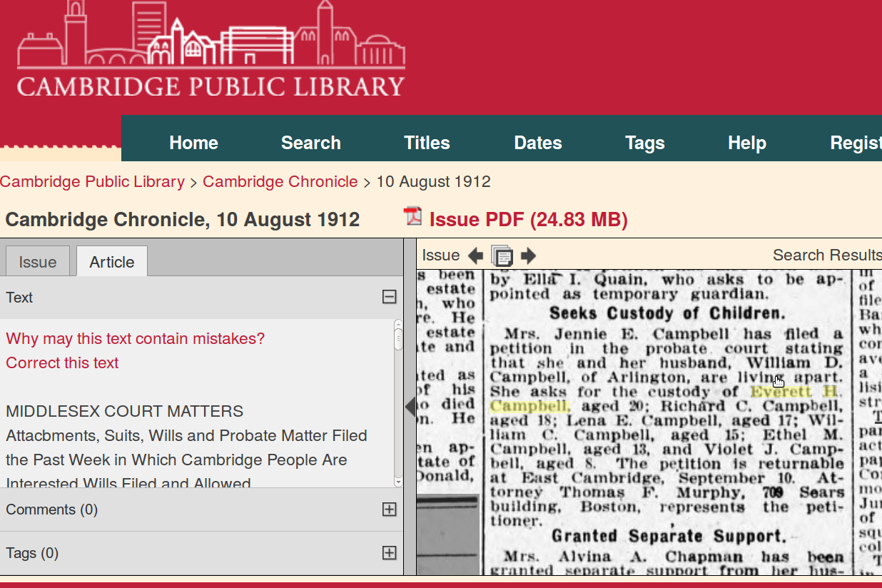Open the Dates navigation item

point(537,143)
